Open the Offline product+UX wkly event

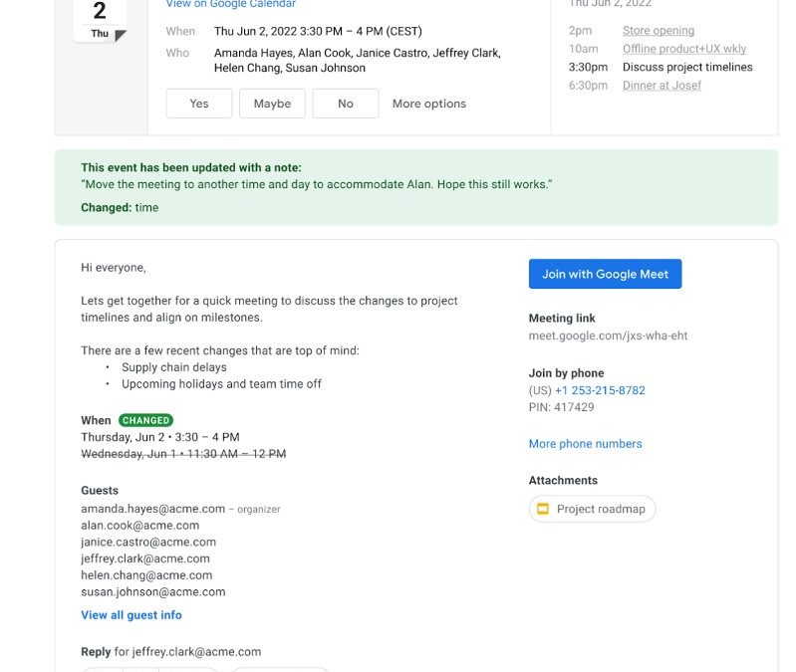point(683,49)
